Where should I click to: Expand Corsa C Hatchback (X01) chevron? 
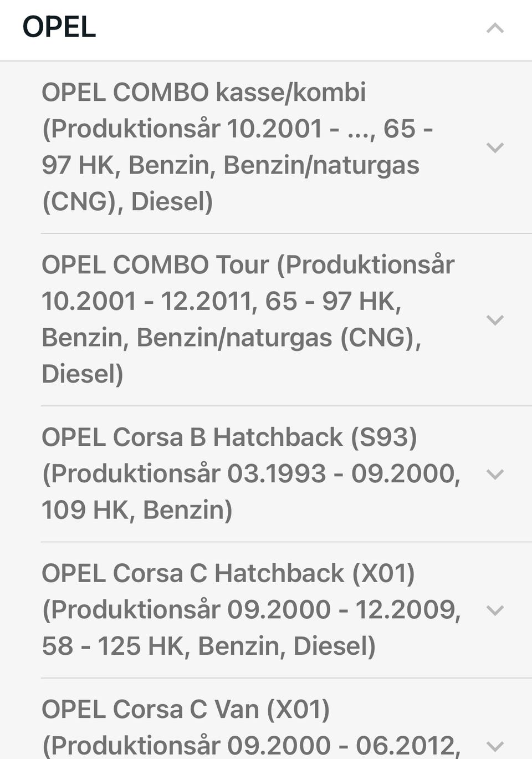point(494,610)
